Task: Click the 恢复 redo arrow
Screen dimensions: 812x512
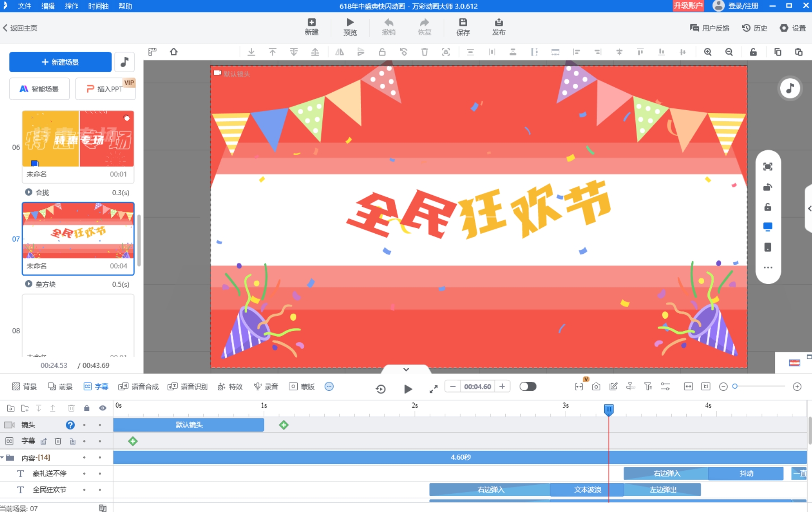Action: pyautogui.click(x=424, y=27)
